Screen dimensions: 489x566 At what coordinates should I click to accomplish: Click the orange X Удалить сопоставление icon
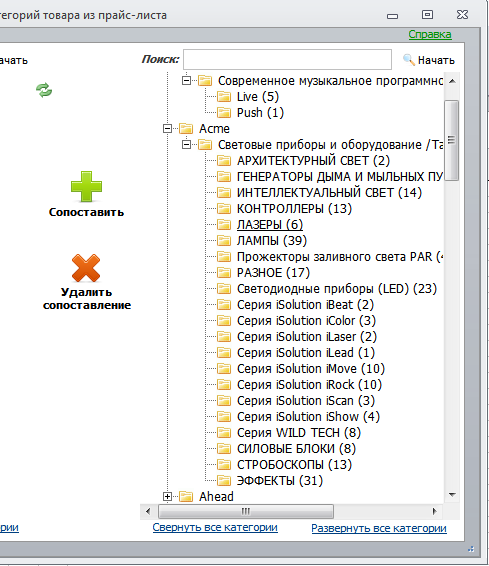(86, 268)
